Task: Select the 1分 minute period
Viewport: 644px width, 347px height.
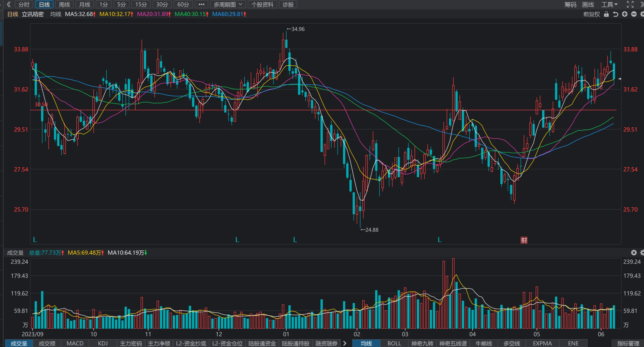Action: pos(104,4)
